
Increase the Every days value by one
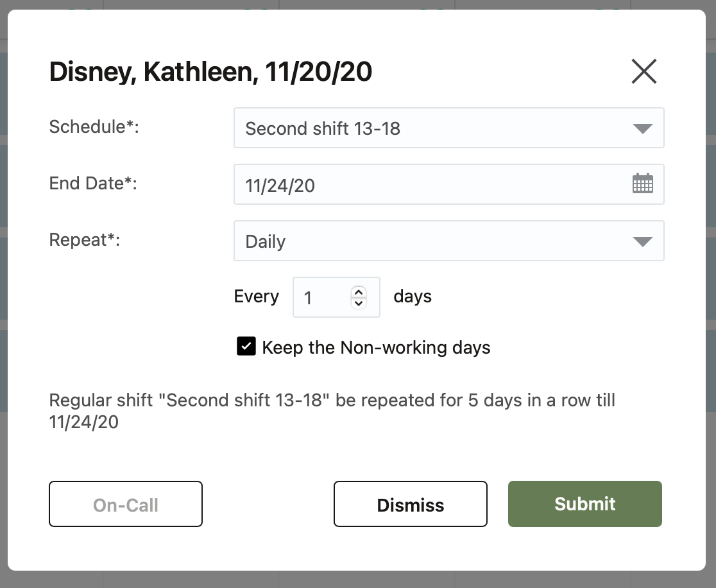pyautogui.click(x=359, y=291)
